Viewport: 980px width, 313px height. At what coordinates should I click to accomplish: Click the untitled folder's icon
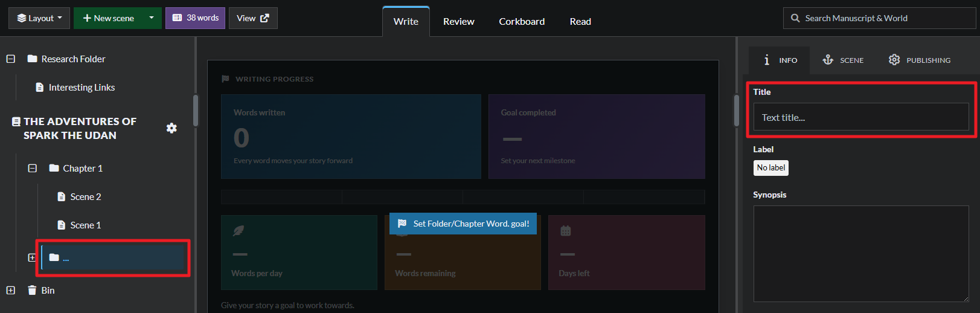tap(54, 257)
